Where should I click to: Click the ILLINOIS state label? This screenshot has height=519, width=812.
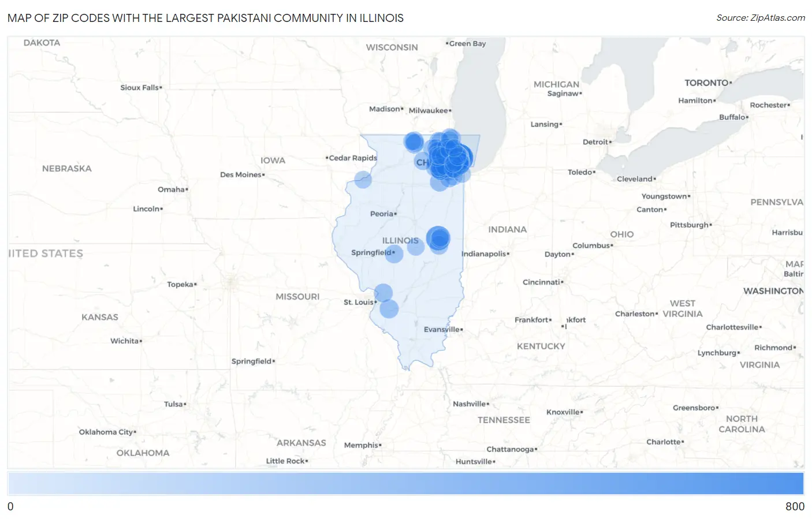pyautogui.click(x=400, y=240)
